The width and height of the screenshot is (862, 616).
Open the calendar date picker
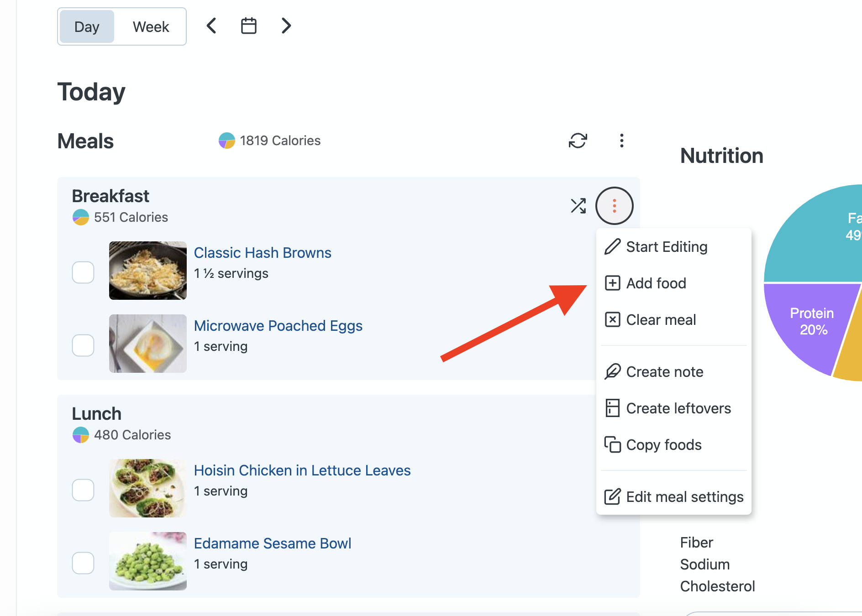point(248,26)
